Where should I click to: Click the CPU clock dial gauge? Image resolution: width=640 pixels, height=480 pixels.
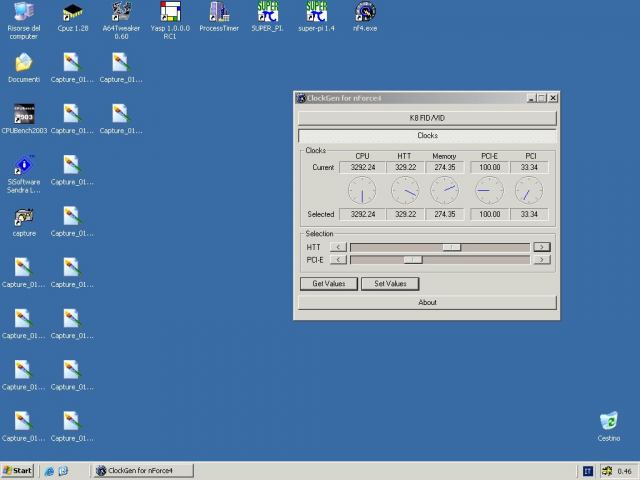362,191
